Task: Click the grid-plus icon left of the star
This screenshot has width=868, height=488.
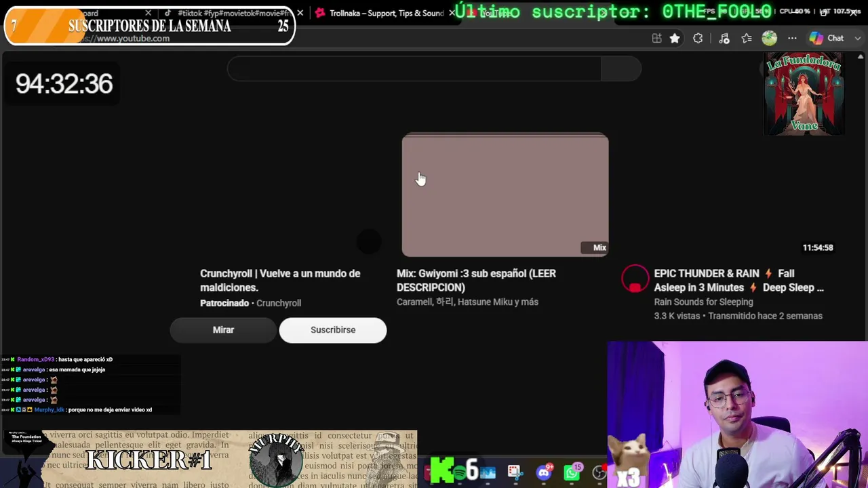Action: tap(656, 39)
